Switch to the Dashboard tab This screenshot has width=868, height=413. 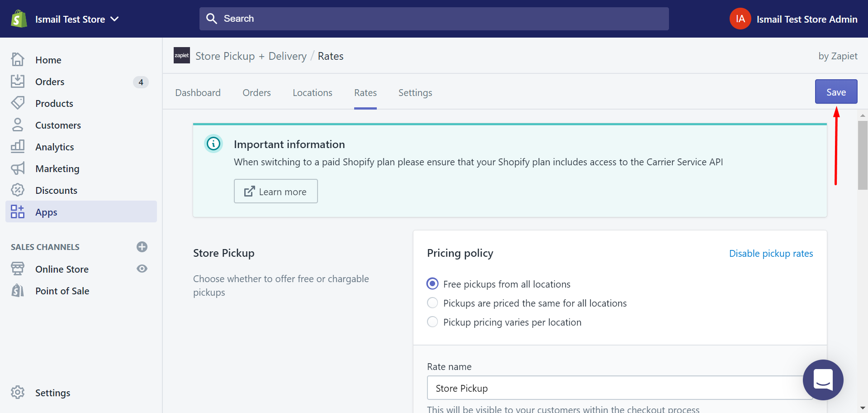pos(198,92)
